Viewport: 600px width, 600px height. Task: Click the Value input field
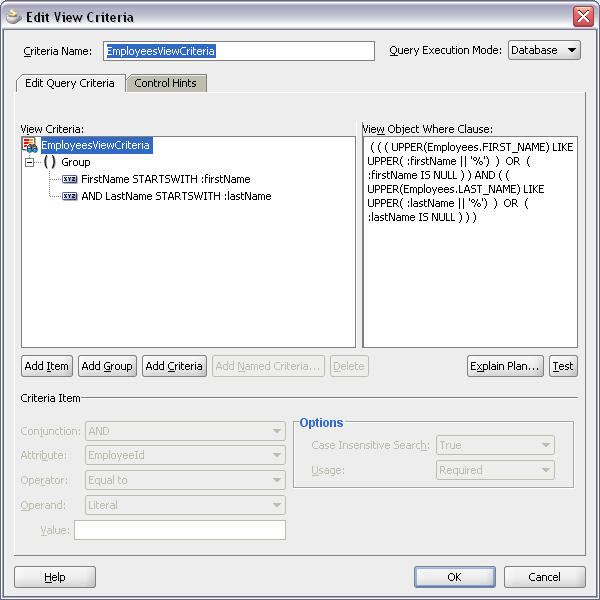[180, 530]
